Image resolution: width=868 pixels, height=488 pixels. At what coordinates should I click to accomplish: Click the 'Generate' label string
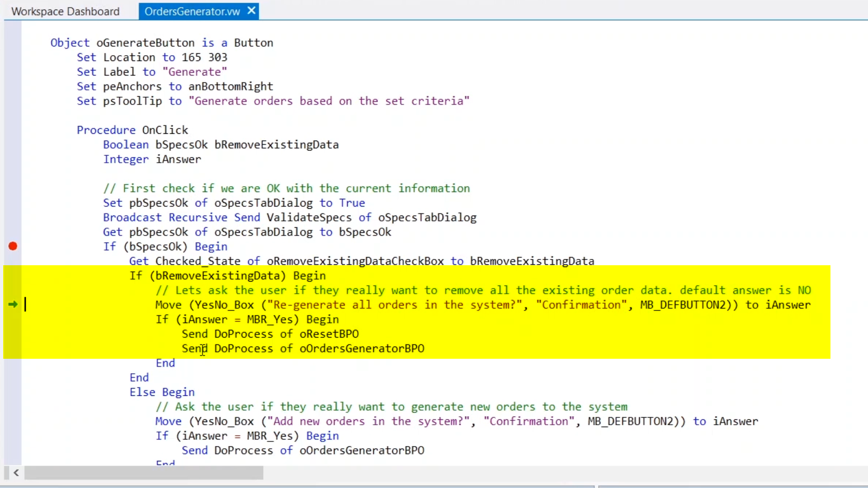tap(194, 72)
